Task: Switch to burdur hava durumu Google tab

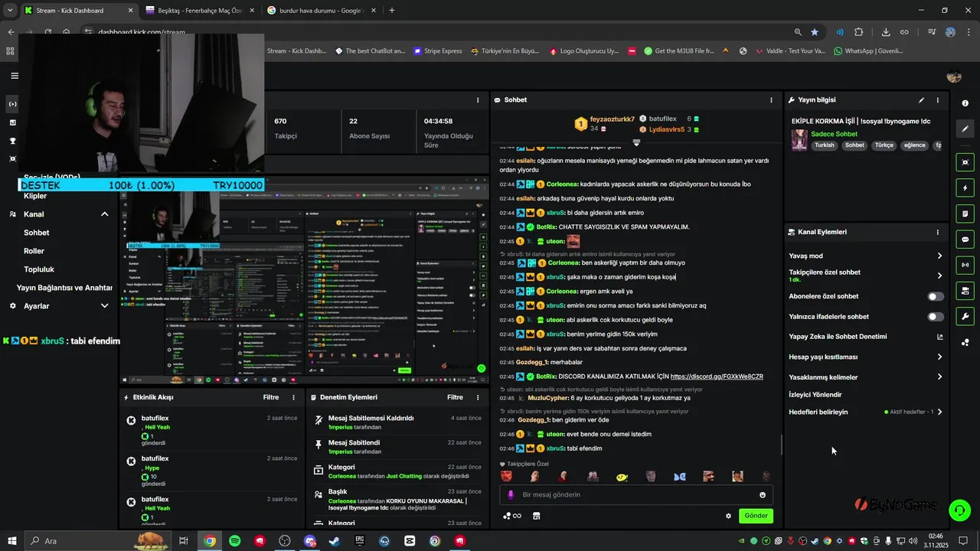Action: pyautogui.click(x=322, y=11)
